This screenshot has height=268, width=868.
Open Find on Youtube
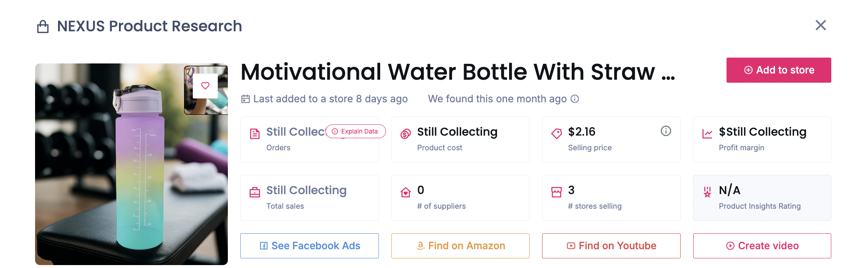click(x=611, y=246)
